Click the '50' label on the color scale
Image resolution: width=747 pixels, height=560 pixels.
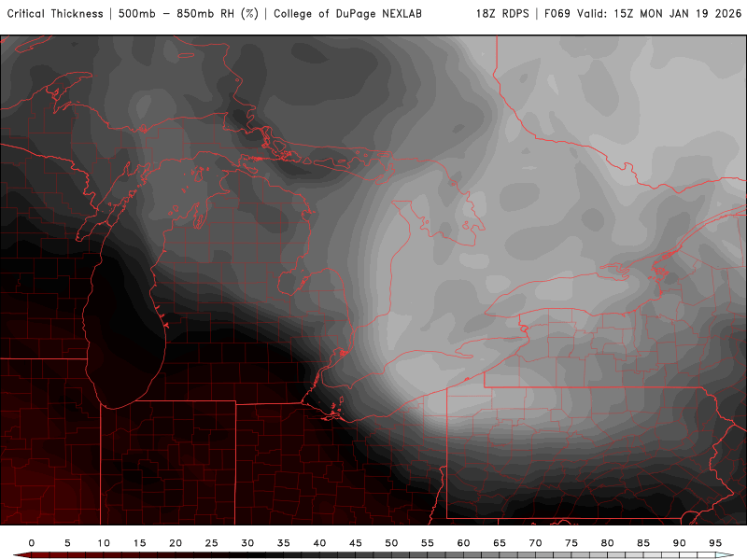point(391,543)
